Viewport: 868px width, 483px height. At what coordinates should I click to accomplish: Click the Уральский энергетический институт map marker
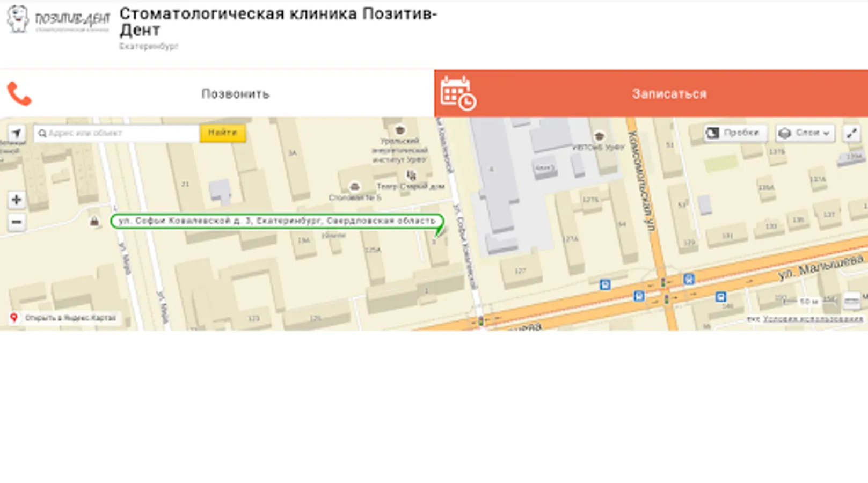tap(400, 130)
